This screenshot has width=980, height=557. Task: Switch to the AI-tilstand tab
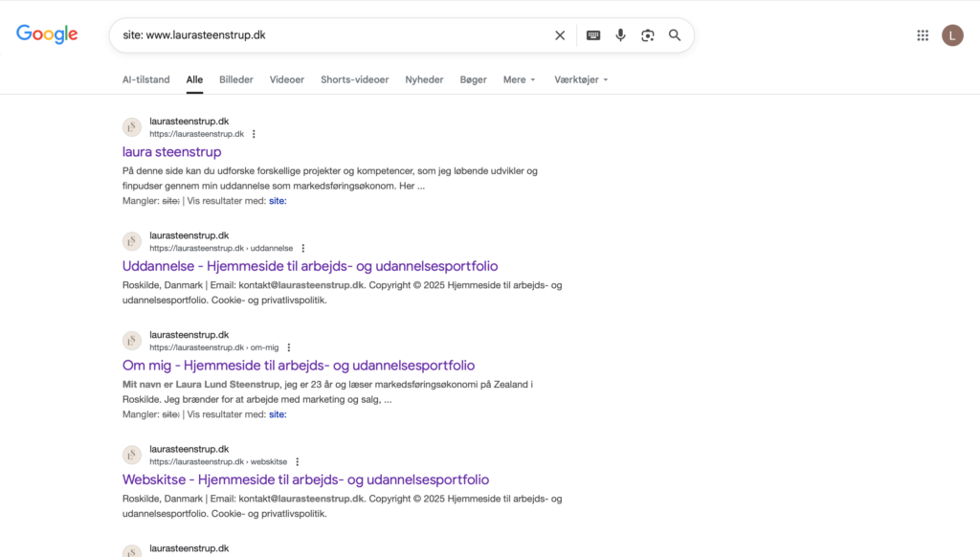146,79
